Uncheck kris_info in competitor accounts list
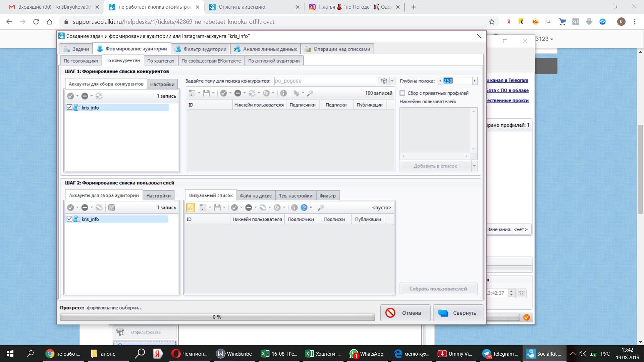Screen dimensions: 644x362 coord(69,107)
